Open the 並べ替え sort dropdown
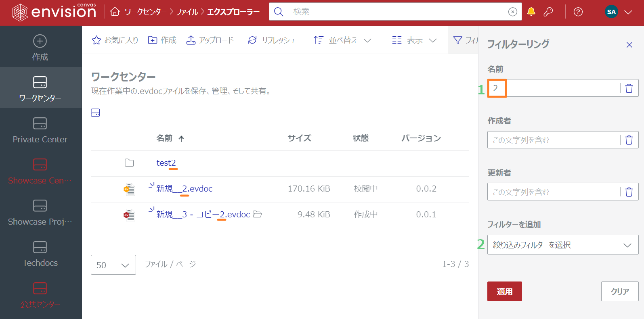644x319 pixels. point(342,40)
